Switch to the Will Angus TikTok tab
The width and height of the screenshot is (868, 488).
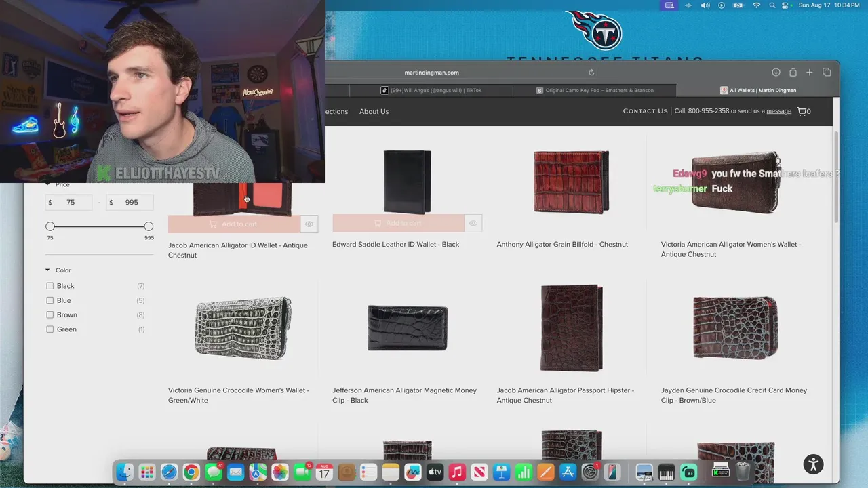tap(431, 90)
